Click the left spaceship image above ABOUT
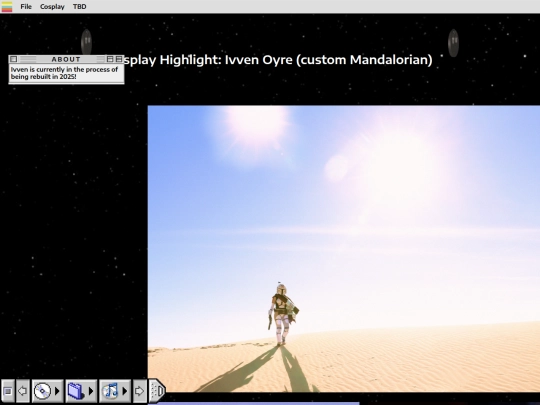 point(86,42)
